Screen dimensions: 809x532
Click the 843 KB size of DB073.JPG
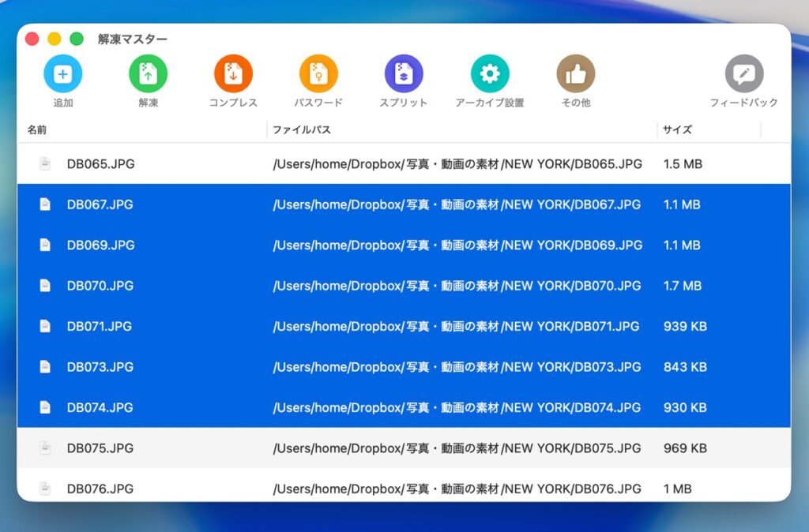click(x=685, y=367)
